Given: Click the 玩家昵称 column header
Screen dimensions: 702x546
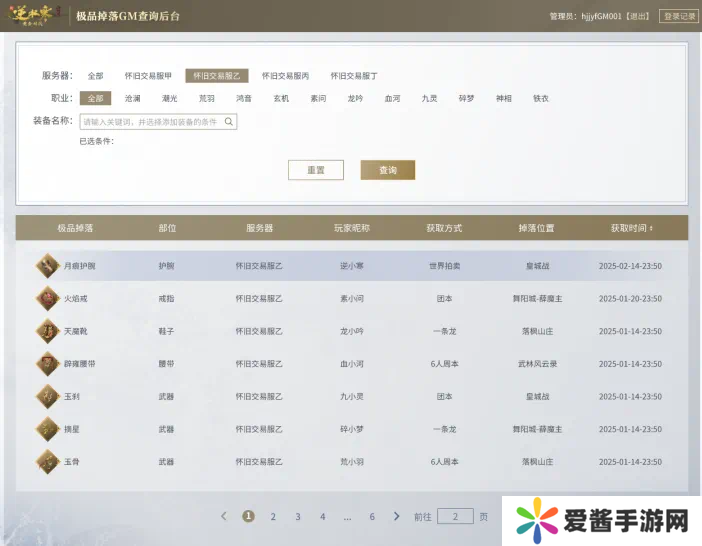Looking at the screenshot, I should (x=352, y=228).
